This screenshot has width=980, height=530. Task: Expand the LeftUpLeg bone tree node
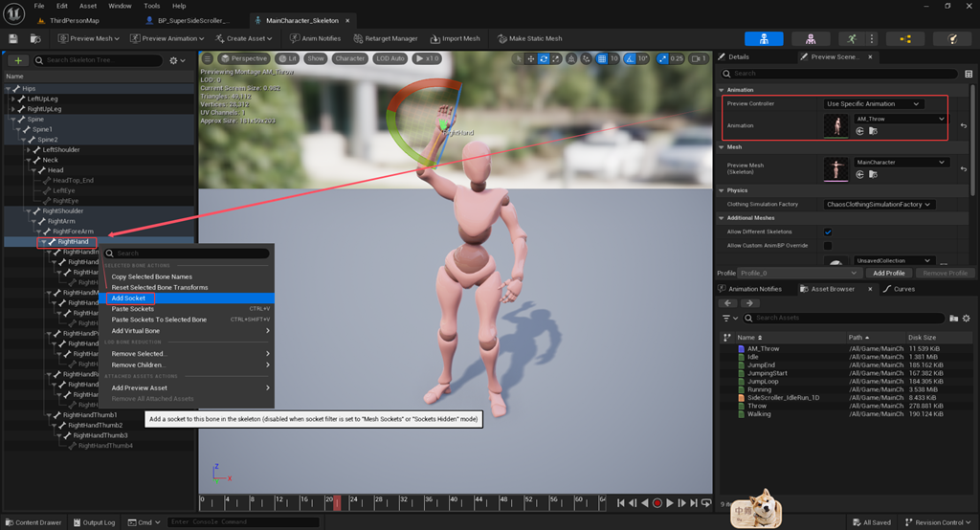pyautogui.click(x=13, y=99)
